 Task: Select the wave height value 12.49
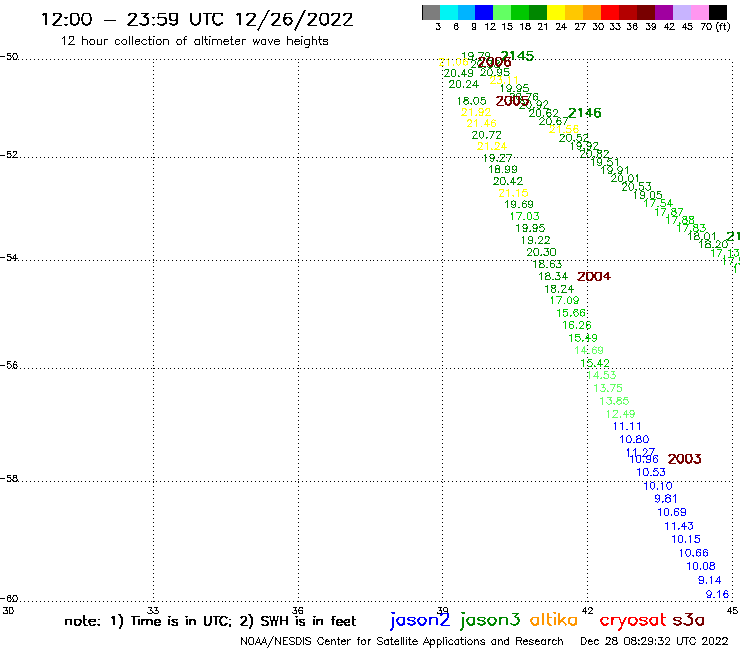tap(621, 414)
